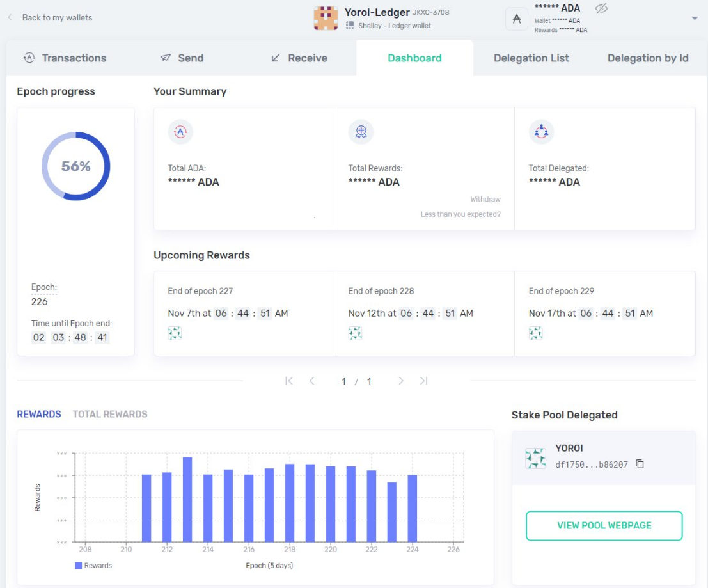Open the Receive tab
This screenshot has height=588, width=708.
(299, 58)
